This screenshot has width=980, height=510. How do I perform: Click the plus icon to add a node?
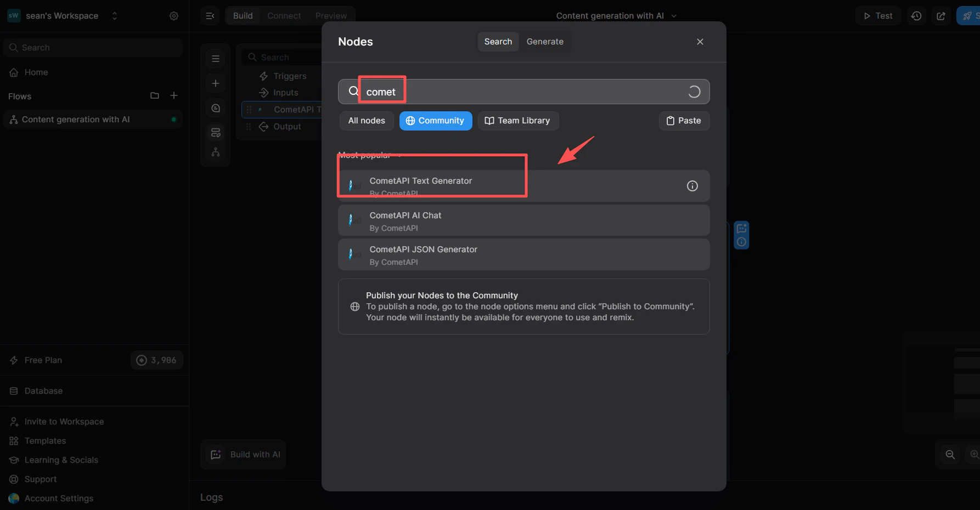[215, 83]
